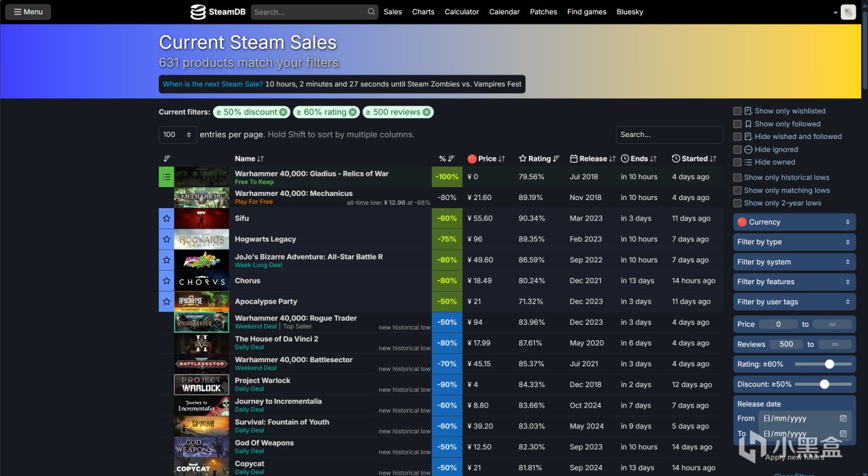Open the Bluesky nav link
This screenshot has height=476, width=868.
[x=630, y=12]
